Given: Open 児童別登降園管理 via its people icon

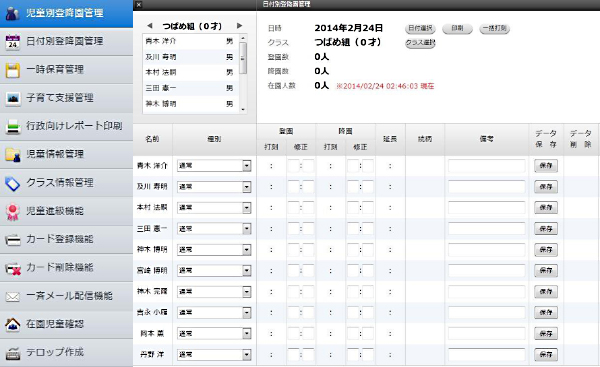Looking at the screenshot, I should pos(12,13).
